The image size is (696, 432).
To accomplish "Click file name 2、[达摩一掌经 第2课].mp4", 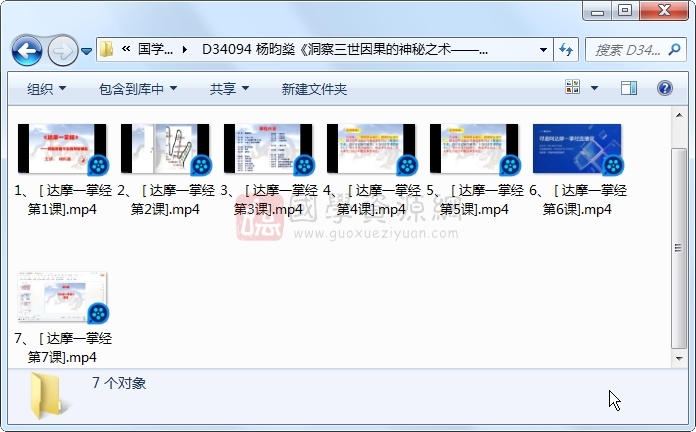I will tap(166, 200).
